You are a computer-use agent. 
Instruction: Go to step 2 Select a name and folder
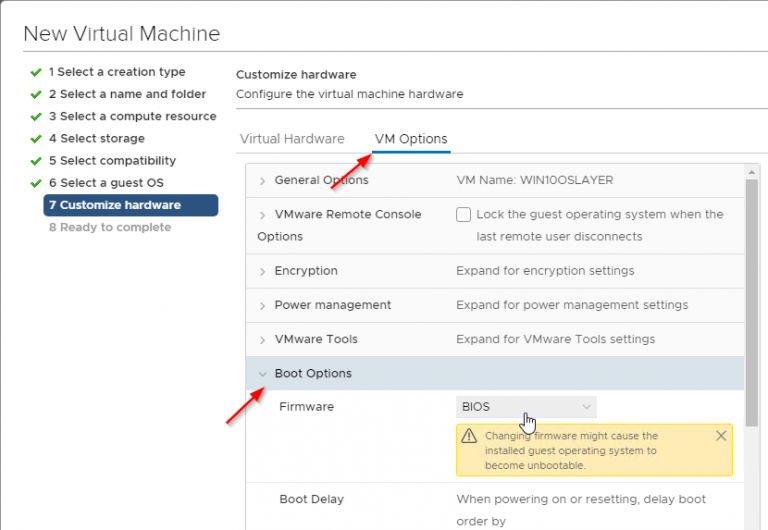127,94
